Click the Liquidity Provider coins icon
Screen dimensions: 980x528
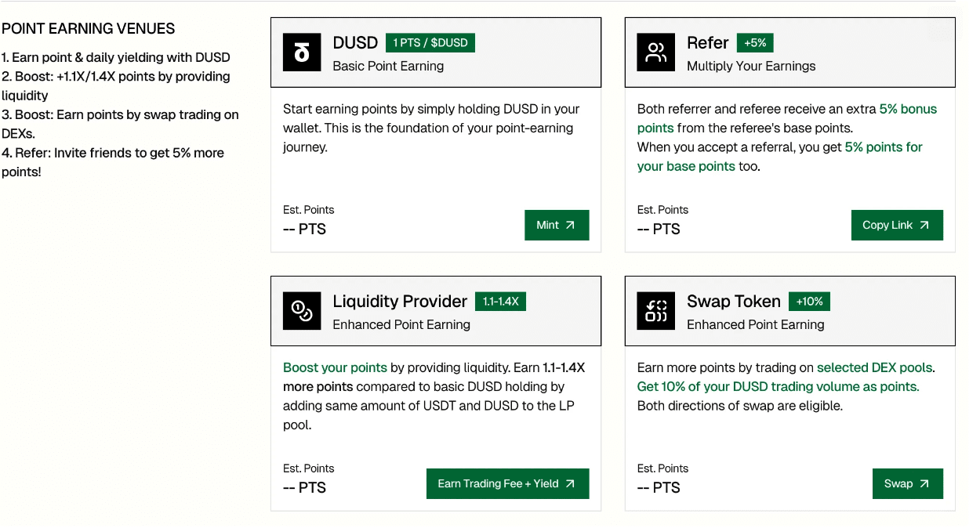pos(302,311)
